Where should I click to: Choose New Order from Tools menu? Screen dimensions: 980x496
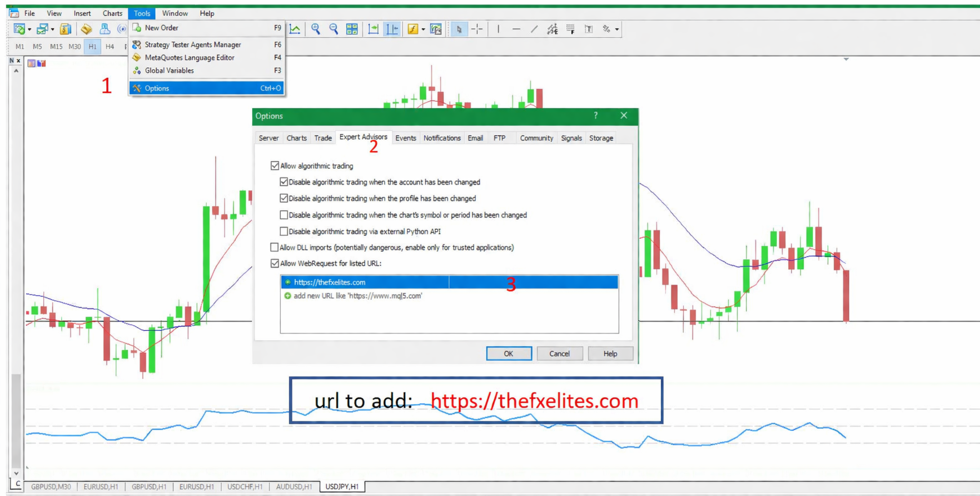[207, 28]
